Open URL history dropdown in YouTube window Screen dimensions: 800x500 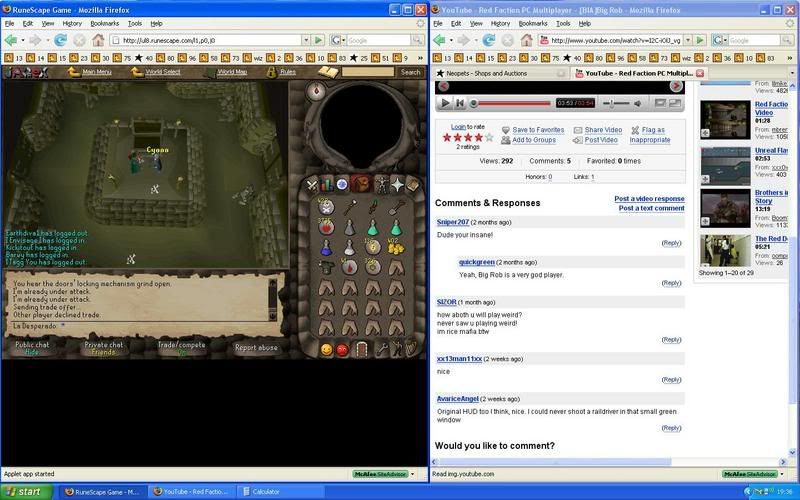click(x=688, y=40)
